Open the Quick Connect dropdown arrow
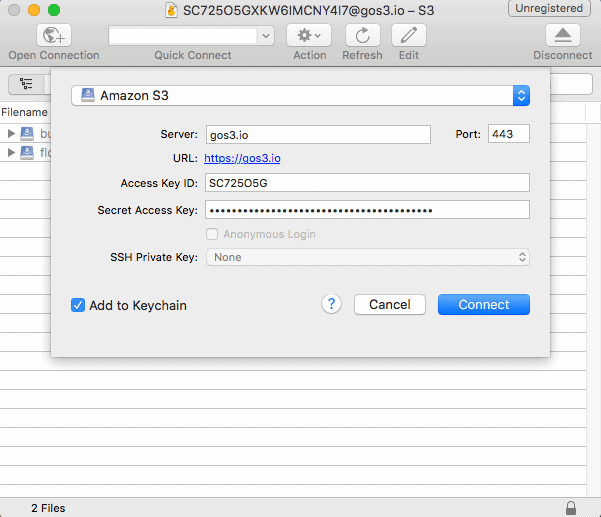 point(266,36)
